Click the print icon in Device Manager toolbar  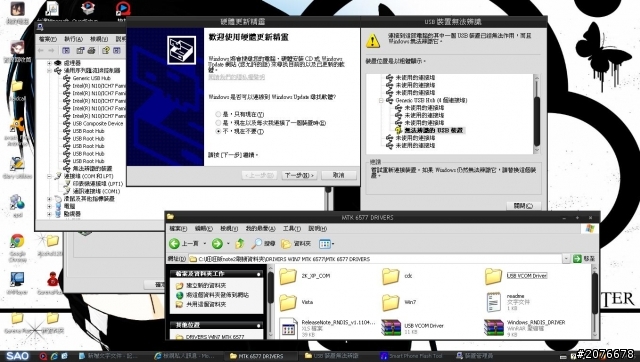pyautogui.click(x=91, y=51)
